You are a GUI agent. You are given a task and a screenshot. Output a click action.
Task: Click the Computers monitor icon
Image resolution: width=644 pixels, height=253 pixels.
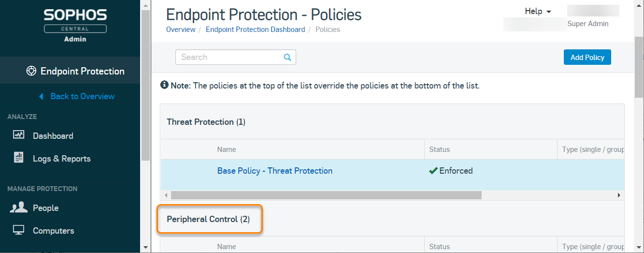(18, 230)
